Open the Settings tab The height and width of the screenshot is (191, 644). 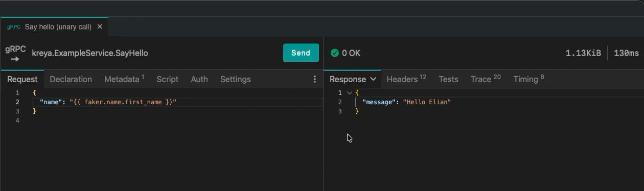[236, 79]
